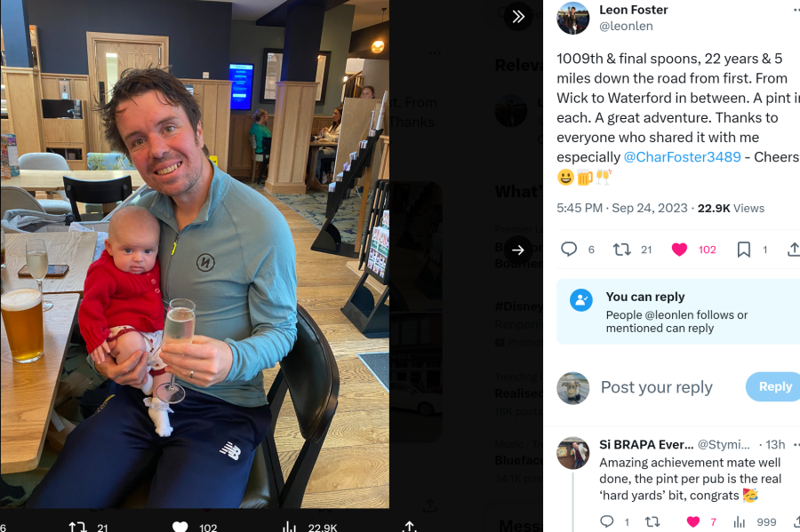Image resolution: width=800 pixels, height=532 pixels.
Task: Open the @CharFoster3489 mention link
Action: (x=682, y=157)
